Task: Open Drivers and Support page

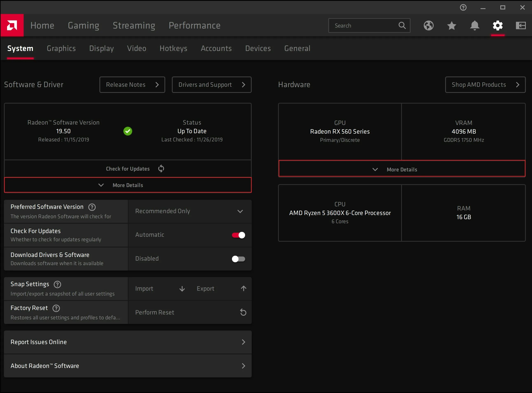Action: tap(212, 84)
